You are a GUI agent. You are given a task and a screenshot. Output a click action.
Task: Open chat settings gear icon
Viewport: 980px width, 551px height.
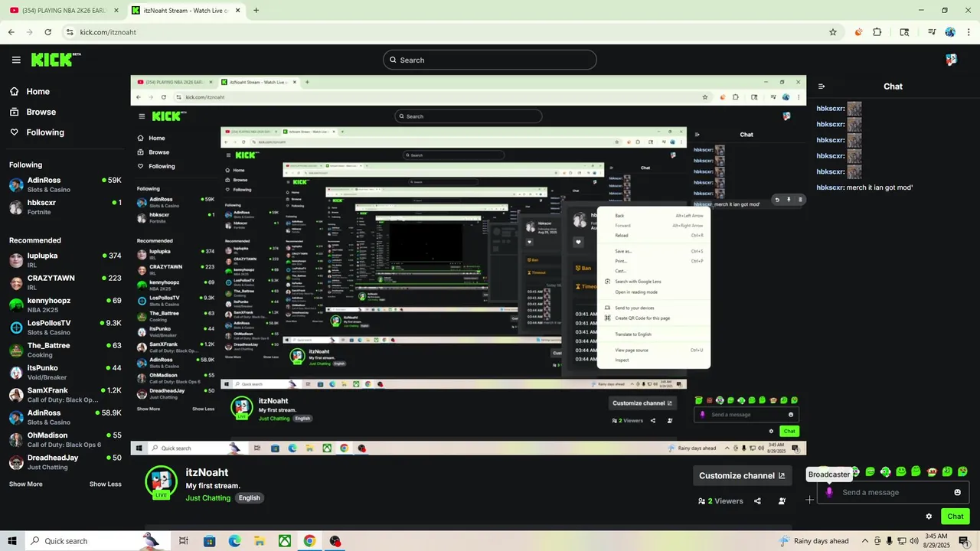[x=929, y=517]
